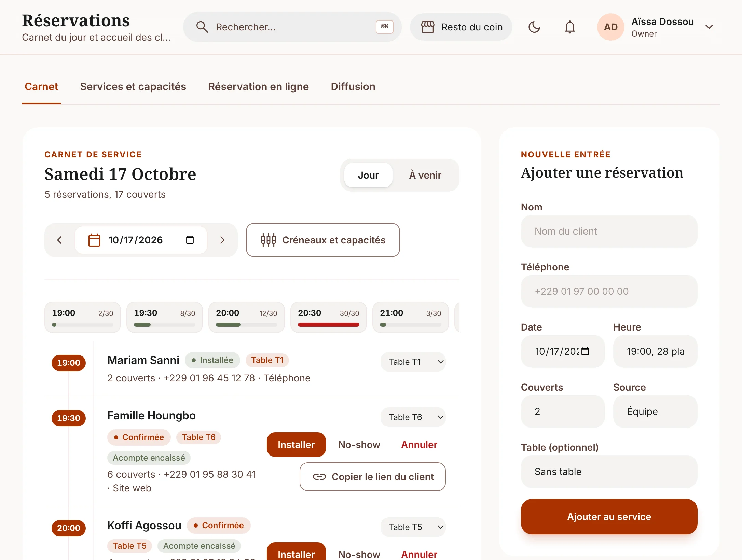Select the 21:00 time slot card

tap(410, 317)
